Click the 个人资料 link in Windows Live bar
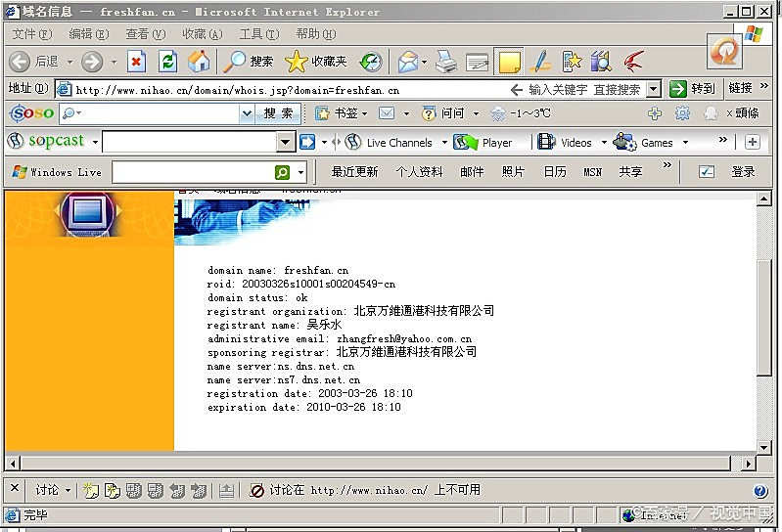Screen dimensions: 782x532 (419, 172)
